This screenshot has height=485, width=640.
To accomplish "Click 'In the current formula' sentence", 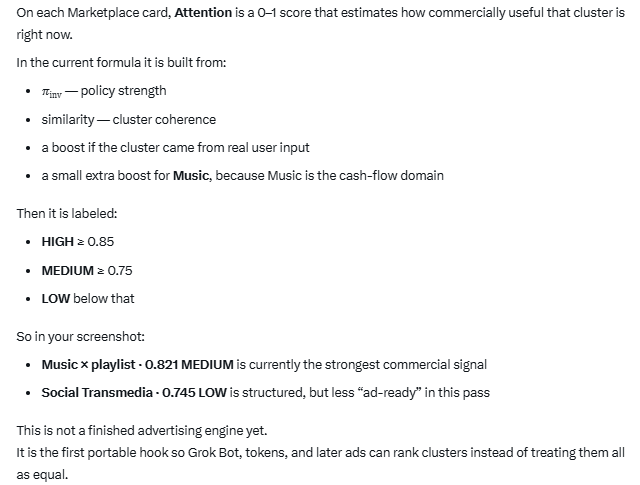I will [121, 63].
